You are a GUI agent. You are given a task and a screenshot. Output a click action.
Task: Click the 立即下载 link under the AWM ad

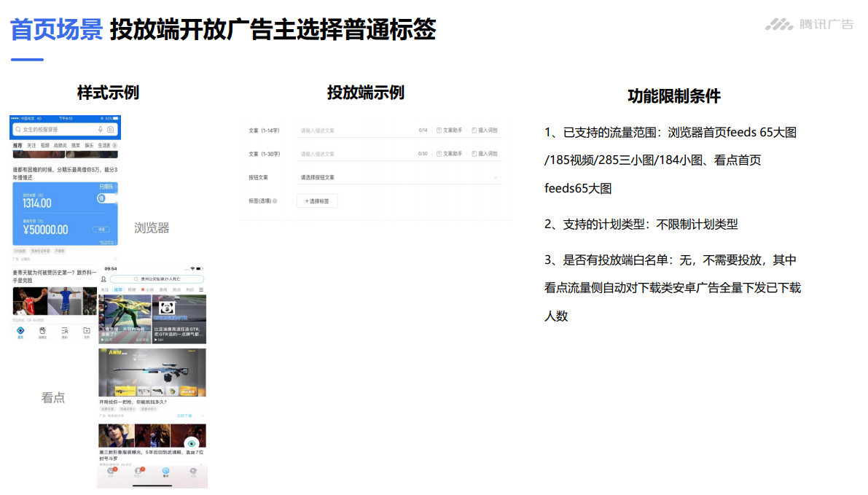tap(184, 416)
